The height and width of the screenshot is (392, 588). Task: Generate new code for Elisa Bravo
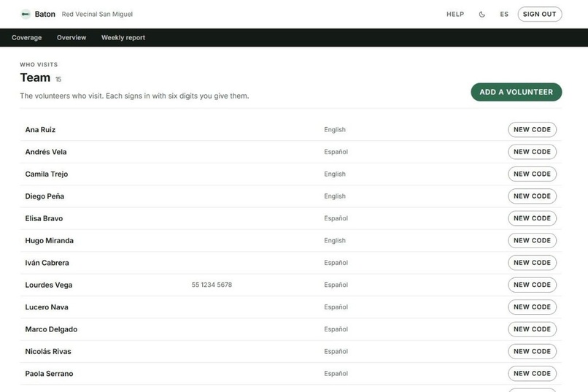532,218
